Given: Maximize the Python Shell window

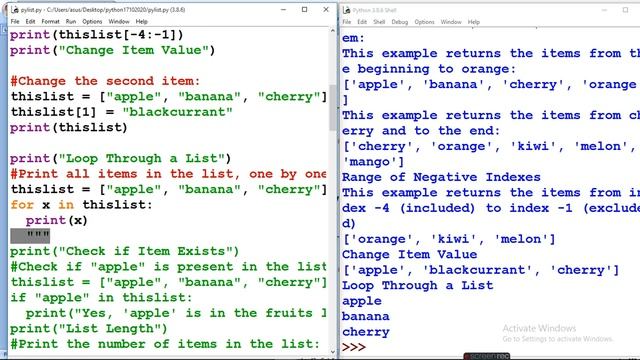Looking at the screenshot, I should [625, 10].
